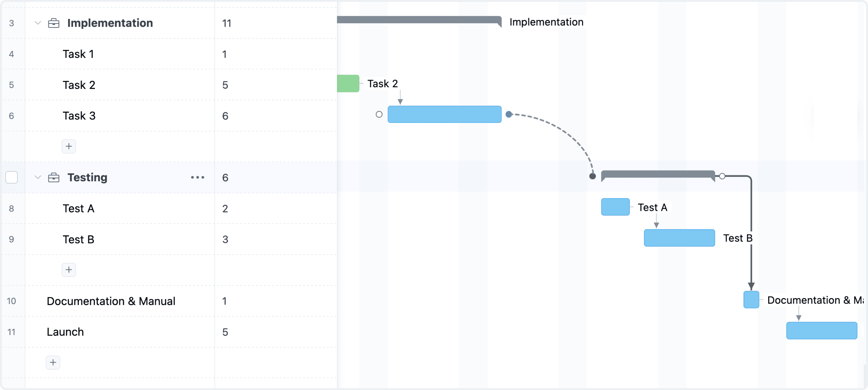This screenshot has height=390, width=868.
Task: Select the Test B bar in the chart
Action: click(679, 238)
